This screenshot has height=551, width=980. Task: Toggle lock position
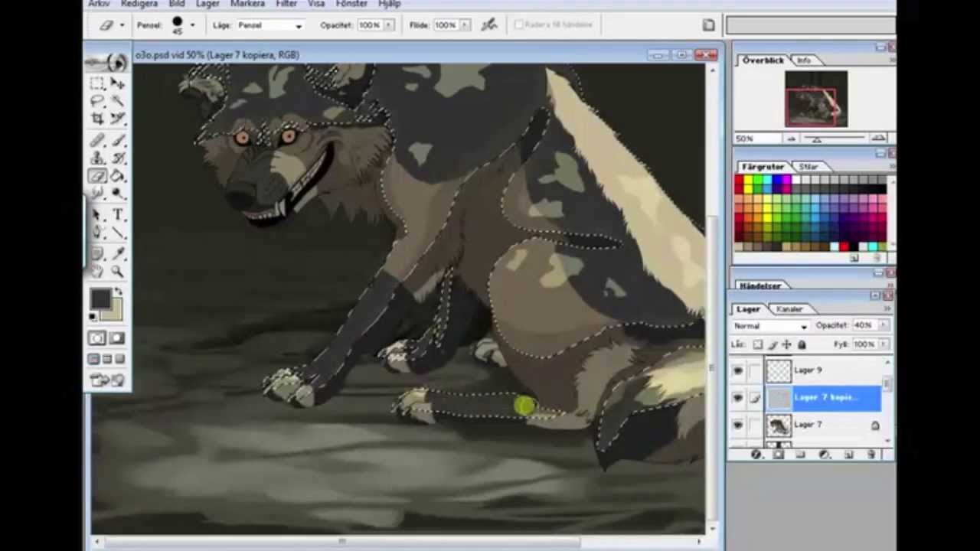[x=787, y=345]
